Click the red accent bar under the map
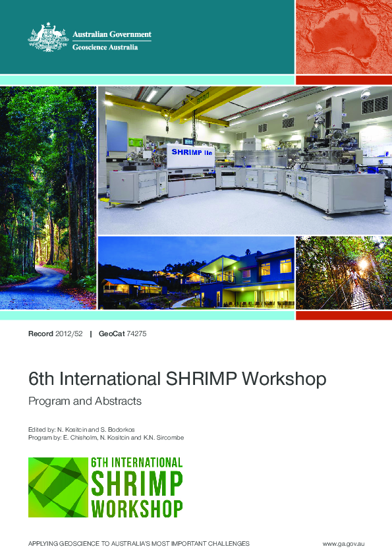 click(x=343, y=80)
